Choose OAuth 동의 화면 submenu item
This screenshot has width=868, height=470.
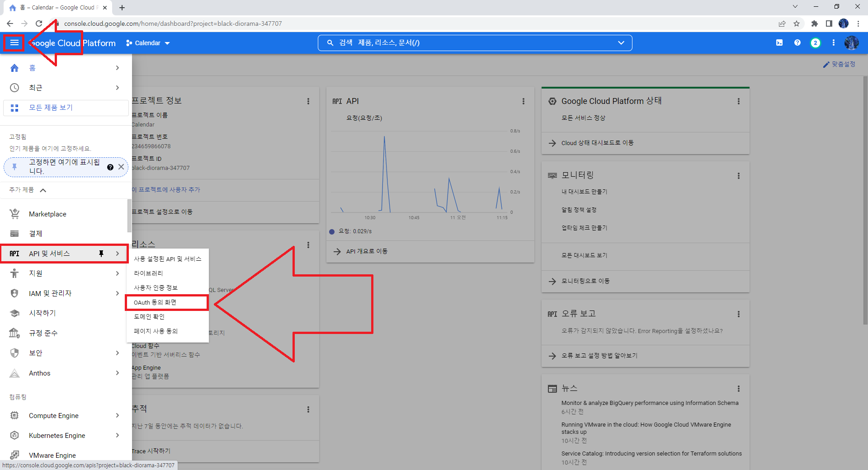point(167,302)
